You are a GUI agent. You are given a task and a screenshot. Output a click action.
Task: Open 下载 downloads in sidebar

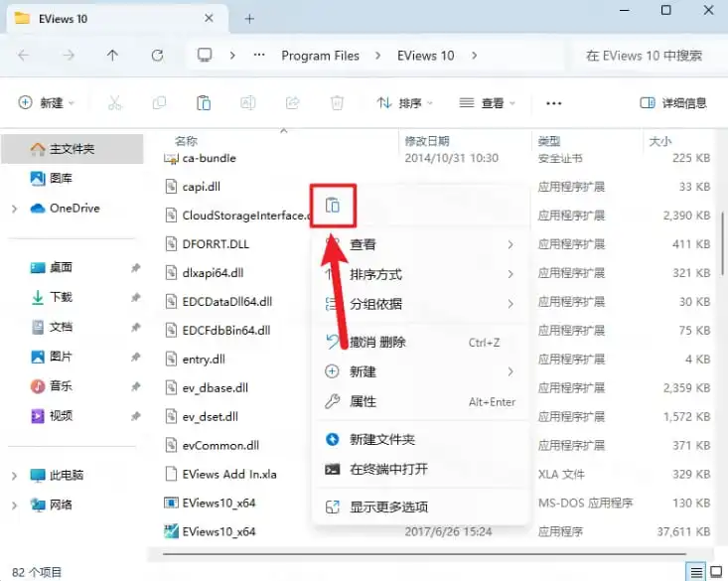pos(51,297)
